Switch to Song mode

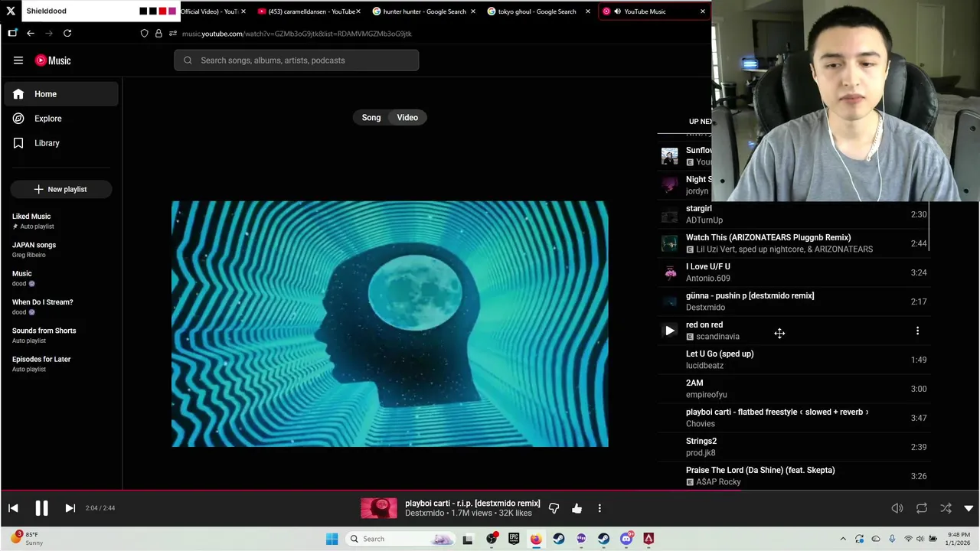pyautogui.click(x=371, y=117)
